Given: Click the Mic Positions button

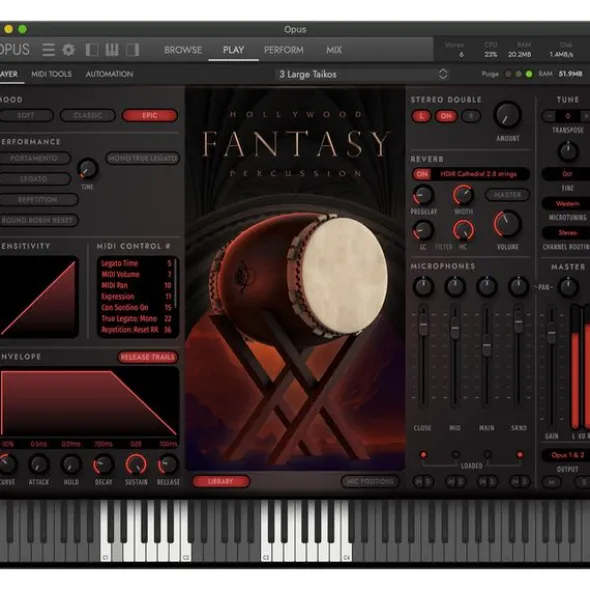Looking at the screenshot, I should pyautogui.click(x=370, y=481).
